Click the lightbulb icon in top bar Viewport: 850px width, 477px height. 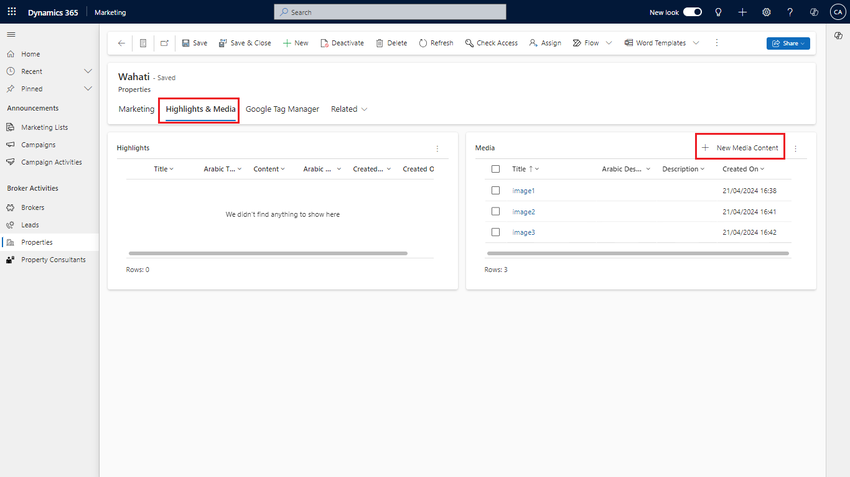click(718, 12)
